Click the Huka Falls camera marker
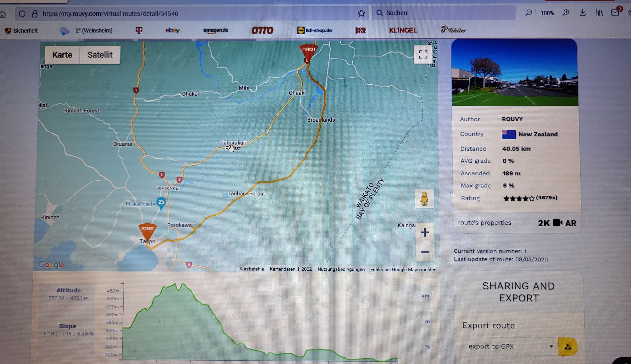 tap(161, 202)
